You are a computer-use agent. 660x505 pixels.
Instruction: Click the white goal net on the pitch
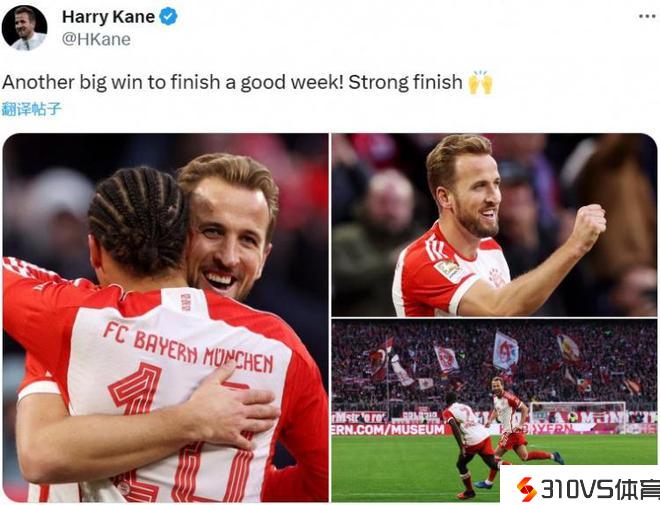pos(578,417)
